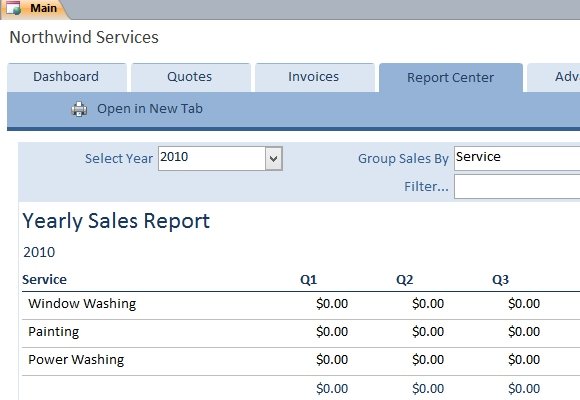This screenshot has width=580, height=400.
Task: Click the Yearly Sales Report heading
Action: point(116,221)
